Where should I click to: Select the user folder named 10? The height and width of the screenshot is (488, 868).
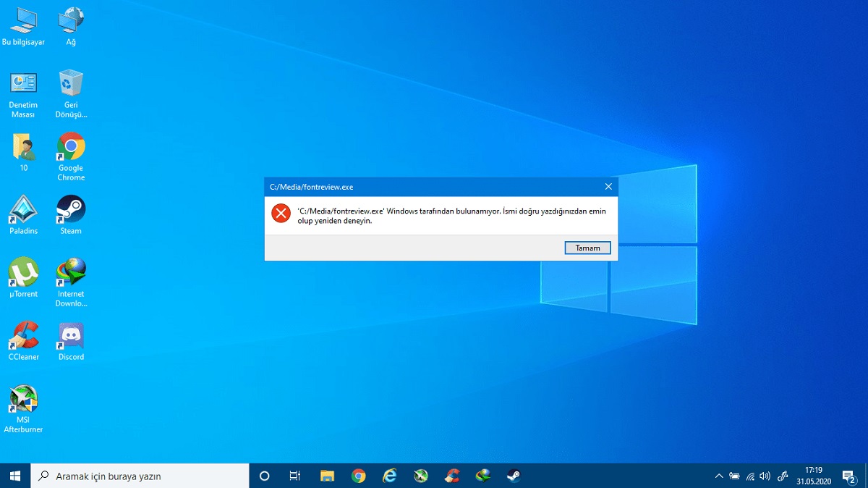[23, 153]
